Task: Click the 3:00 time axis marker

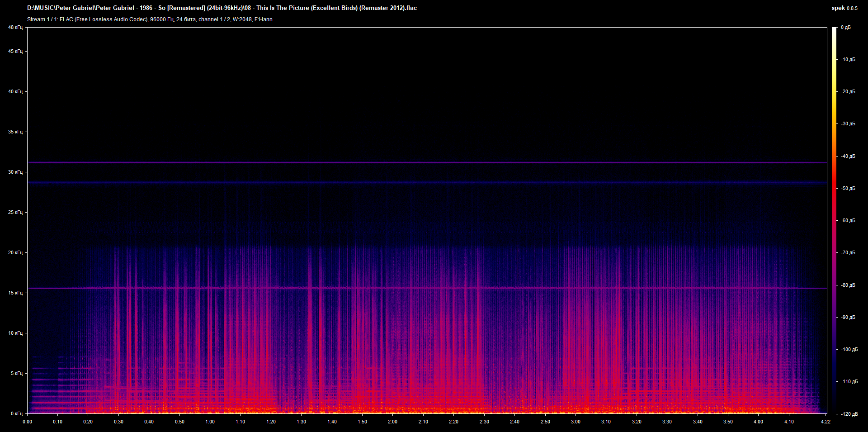Action: coord(576,422)
